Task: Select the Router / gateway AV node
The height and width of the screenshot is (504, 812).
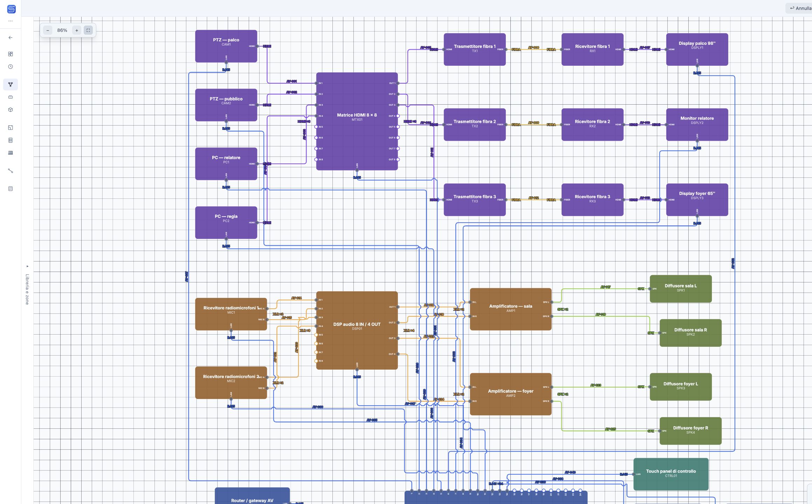Action: (x=252, y=496)
